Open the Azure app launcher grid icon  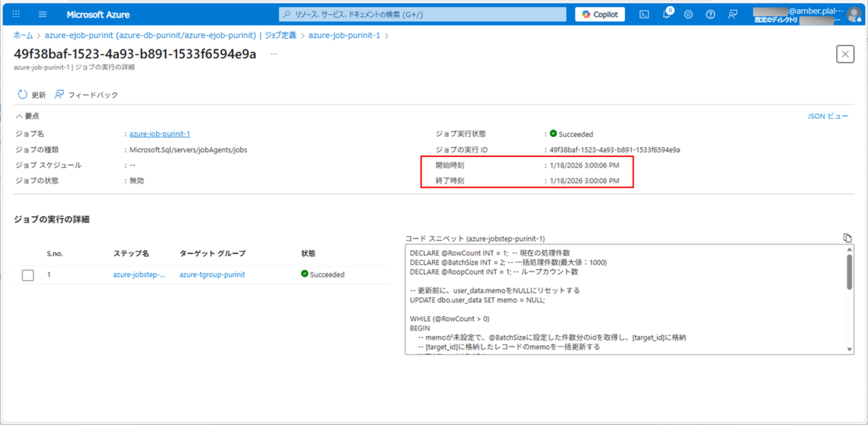coord(16,14)
